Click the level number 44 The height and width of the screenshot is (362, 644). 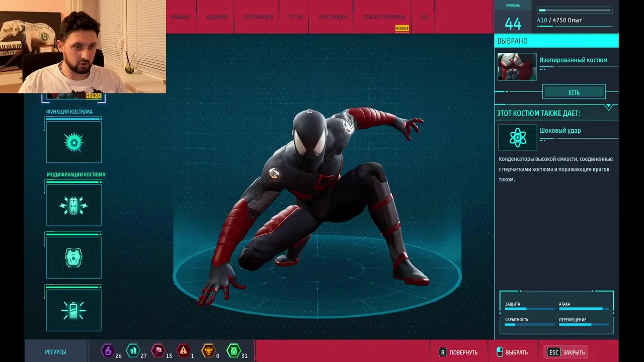[513, 24]
